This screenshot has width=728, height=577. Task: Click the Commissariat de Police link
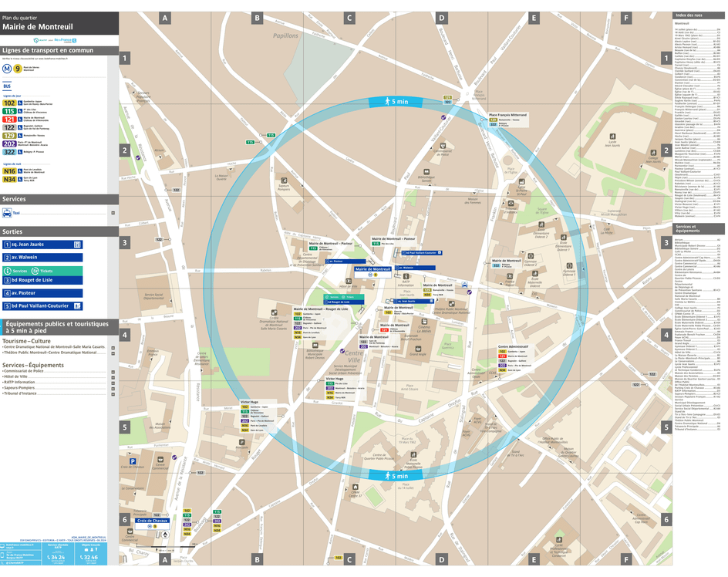pos(24,370)
